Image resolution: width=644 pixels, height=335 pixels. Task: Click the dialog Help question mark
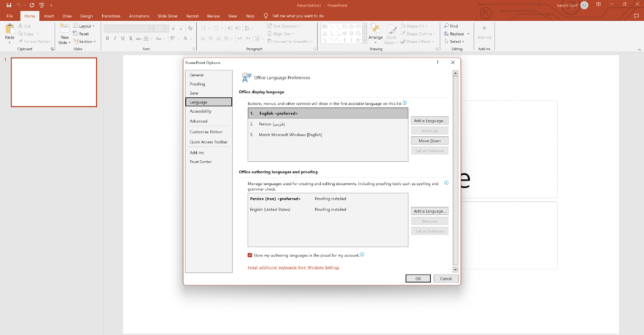pos(438,63)
